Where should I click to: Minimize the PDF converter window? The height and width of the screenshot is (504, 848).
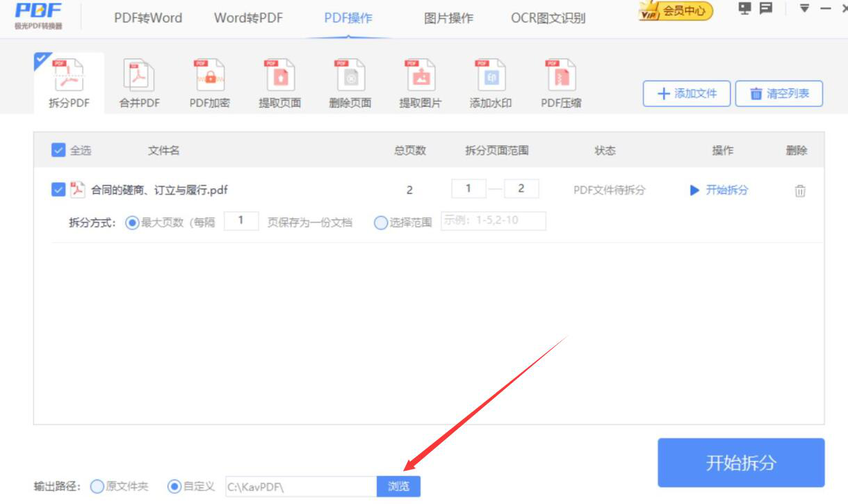pyautogui.click(x=826, y=8)
